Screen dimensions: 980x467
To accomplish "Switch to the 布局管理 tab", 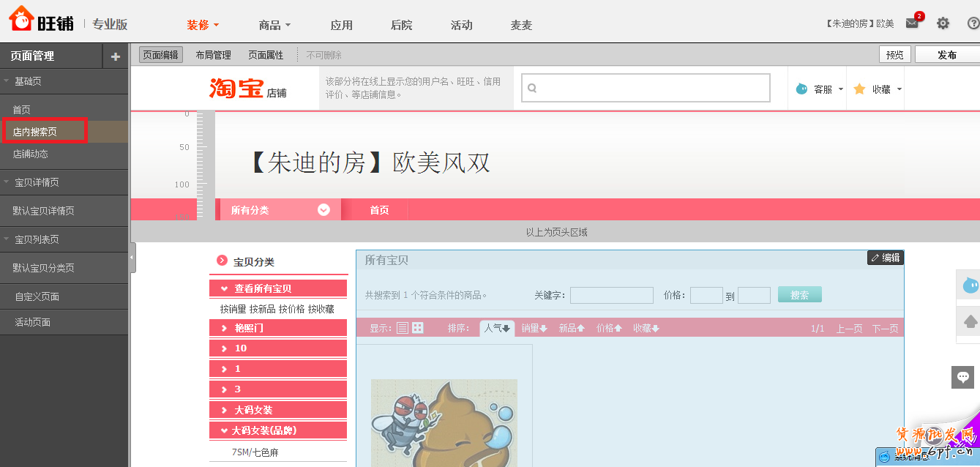I will click(x=212, y=54).
